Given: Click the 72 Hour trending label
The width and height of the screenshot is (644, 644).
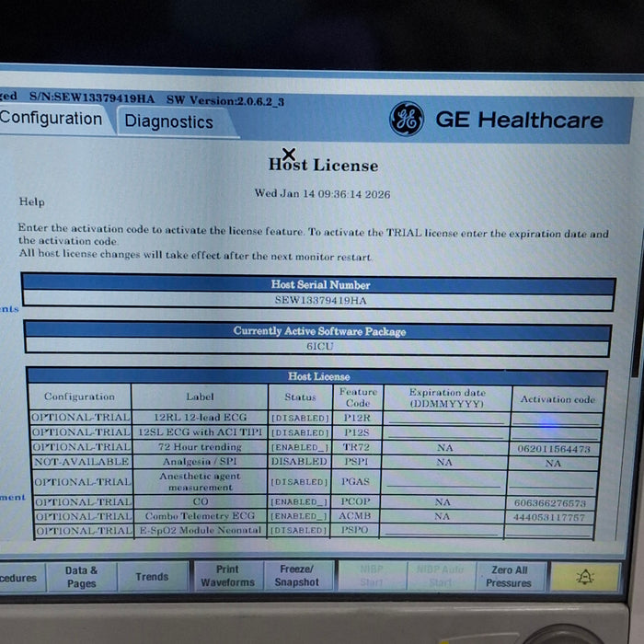Looking at the screenshot, I should pyautogui.click(x=200, y=447).
